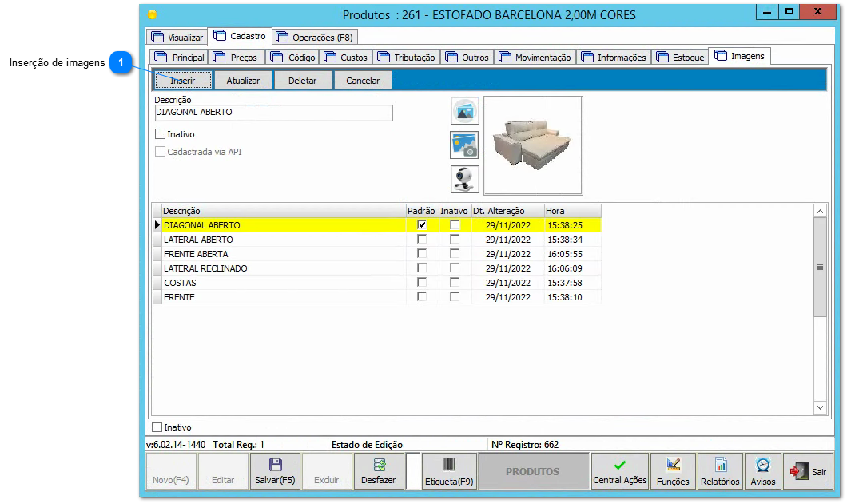Save changes with Salvar(F5)

click(275, 470)
